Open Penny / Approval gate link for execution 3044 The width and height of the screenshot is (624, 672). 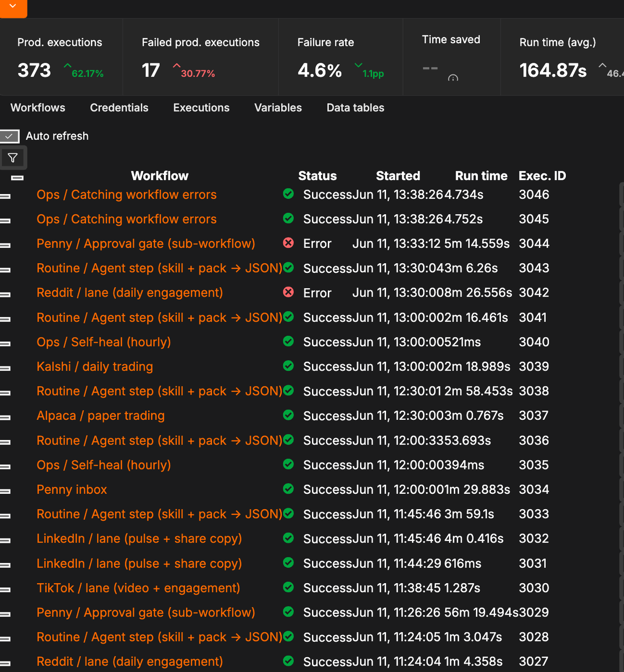146,244
